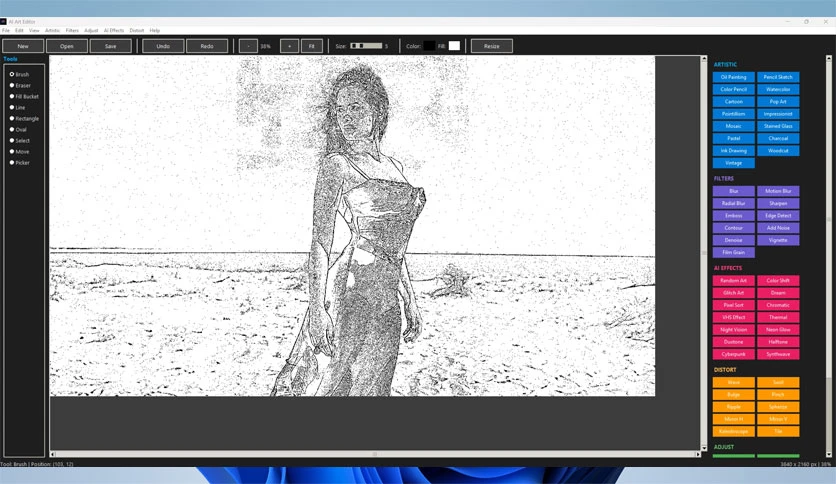Select the Line tool option
Image resolution: width=836 pixels, height=484 pixels.
click(12, 107)
